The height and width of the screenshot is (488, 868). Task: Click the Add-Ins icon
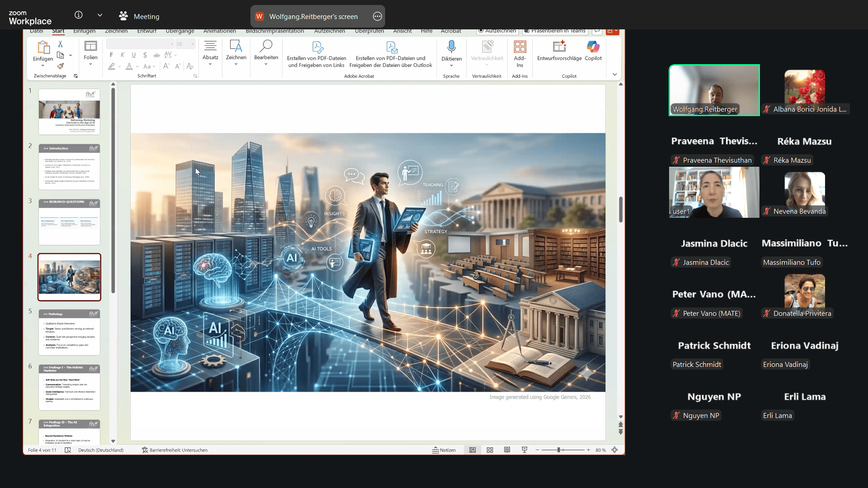520,47
